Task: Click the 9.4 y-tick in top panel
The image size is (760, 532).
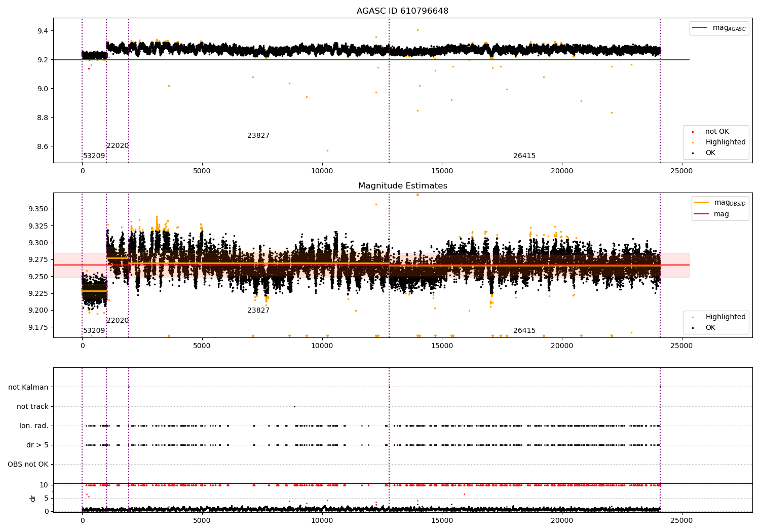Action: (x=43, y=31)
